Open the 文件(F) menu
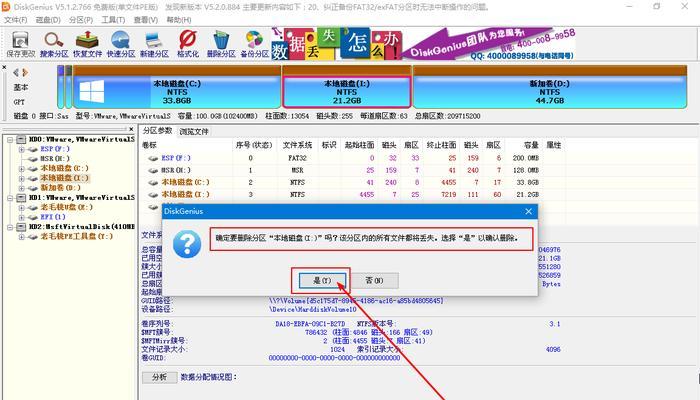The image size is (700, 400). pos(15,20)
